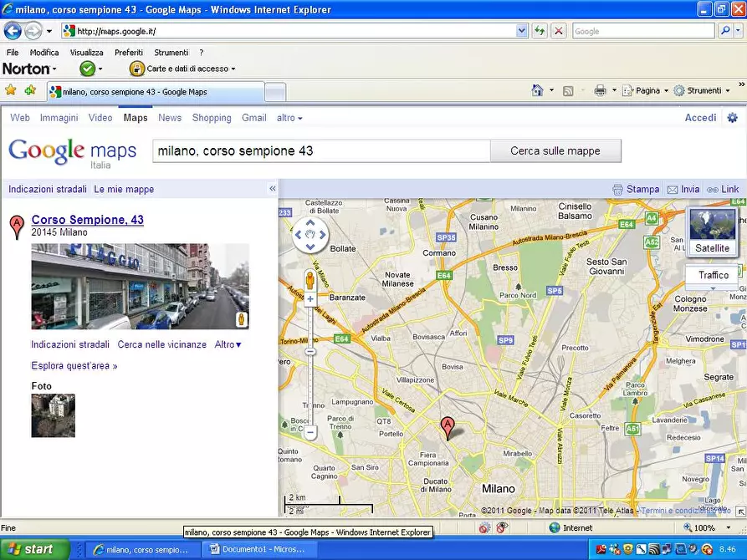The image size is (747, 560).
Task: Open the 'Altro' dropdown under the address
Action: pyautogui.click(x=228, y=344)
